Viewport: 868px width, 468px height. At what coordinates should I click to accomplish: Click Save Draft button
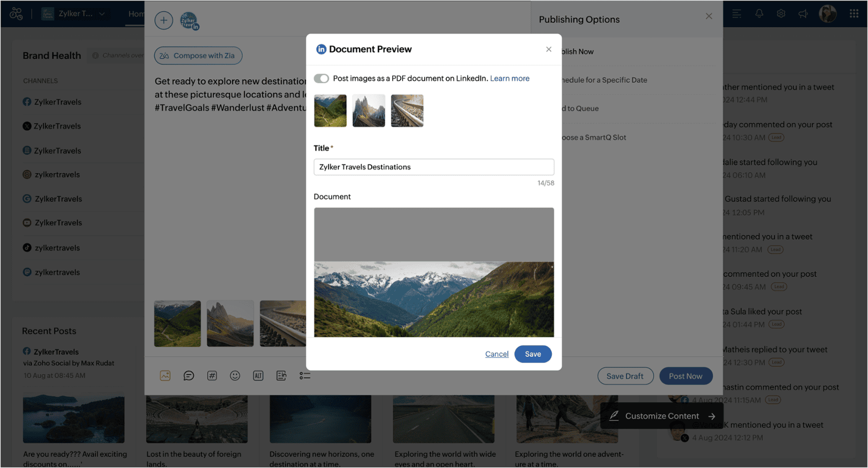pos(625,376)
